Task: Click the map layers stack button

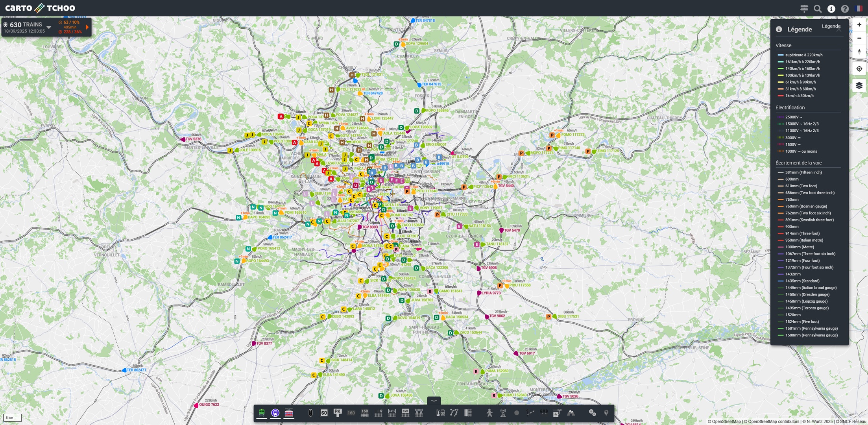Action: point(859,85)
